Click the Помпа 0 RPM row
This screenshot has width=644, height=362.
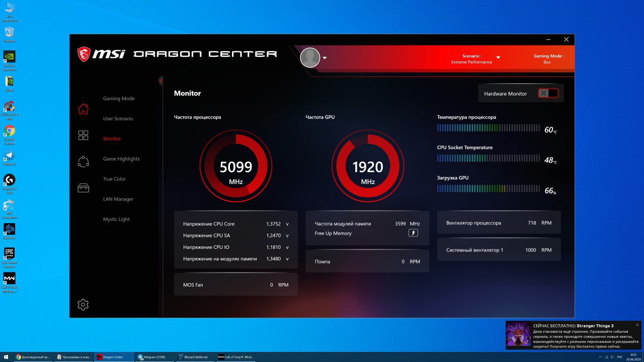(368, 261)
